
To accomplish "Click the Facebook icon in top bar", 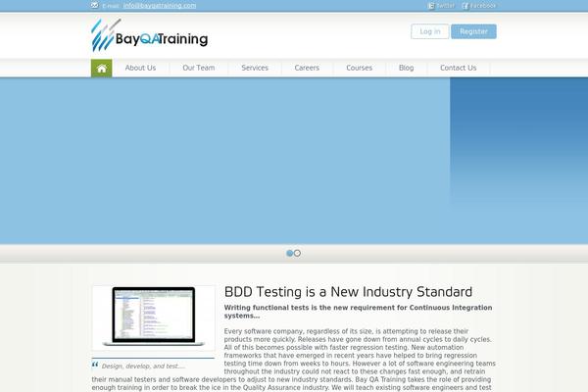I will tap(465, 6).
